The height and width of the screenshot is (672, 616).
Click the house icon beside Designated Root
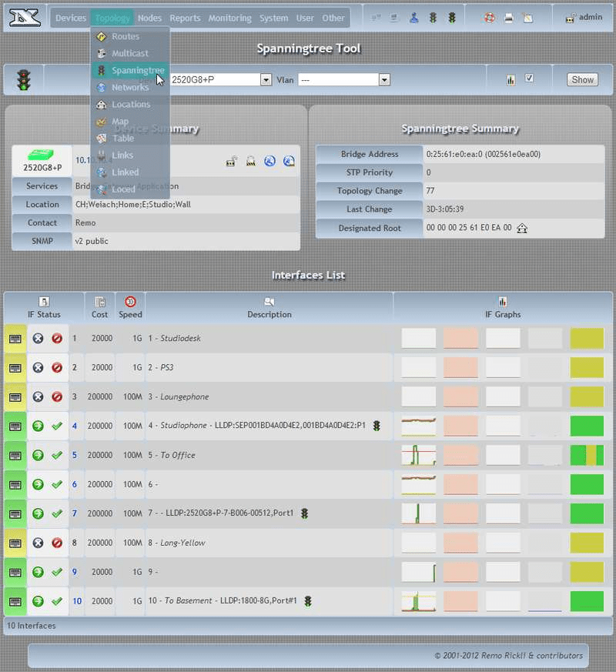522,228
